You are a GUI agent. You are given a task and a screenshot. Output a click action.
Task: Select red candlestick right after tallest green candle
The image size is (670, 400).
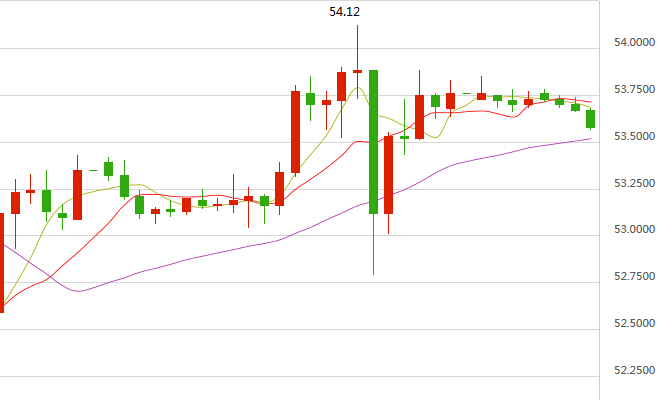(x=388, y=175)
